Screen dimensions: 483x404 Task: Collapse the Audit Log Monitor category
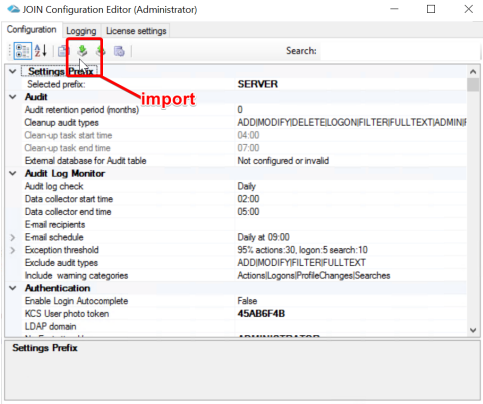(x=13, y=173)
